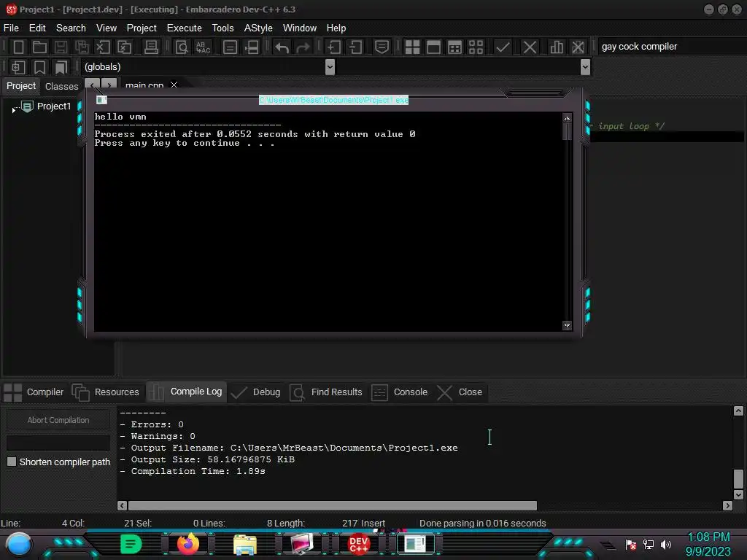Viewport: 747px width, 560px height.
Task: Click the Stop Execution X toolbar icon
Action: point(530,47)
